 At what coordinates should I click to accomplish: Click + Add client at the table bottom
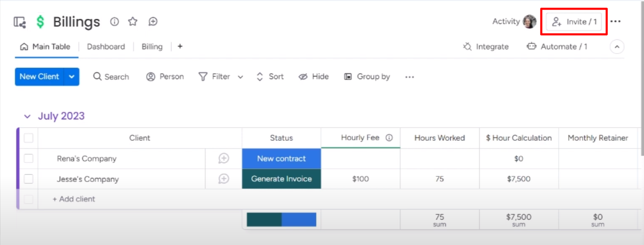click(x=73, y=199)
